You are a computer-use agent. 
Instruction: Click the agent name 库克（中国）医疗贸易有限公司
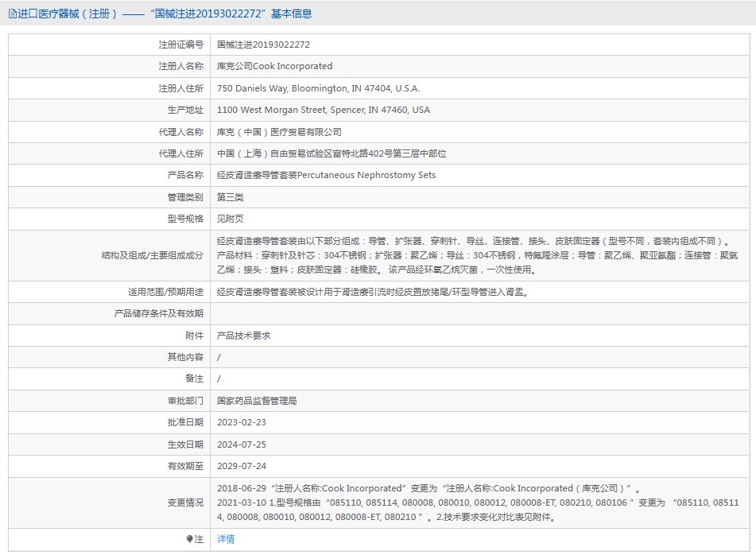pyautogui.click(x=279, y=132)
